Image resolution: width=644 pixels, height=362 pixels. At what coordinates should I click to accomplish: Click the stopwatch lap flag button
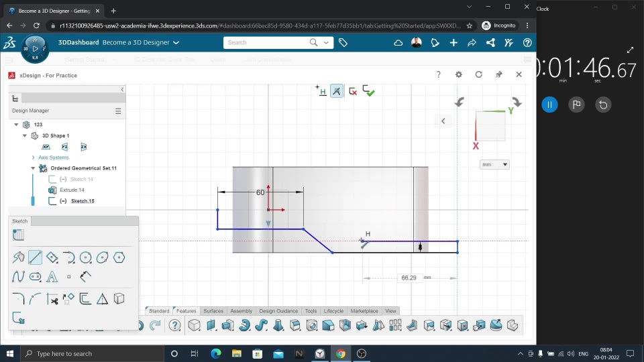tap(577, 105)
